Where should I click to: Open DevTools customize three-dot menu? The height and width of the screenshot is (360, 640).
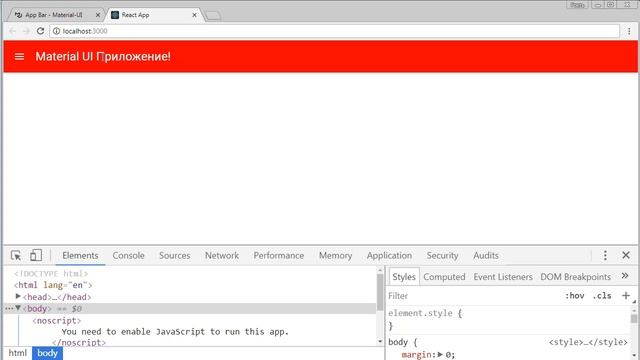605,256
